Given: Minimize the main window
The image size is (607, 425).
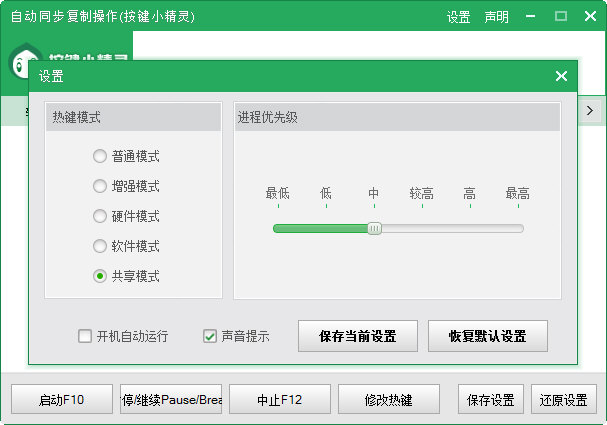Looking at the screenshot, I should [531, 16].
